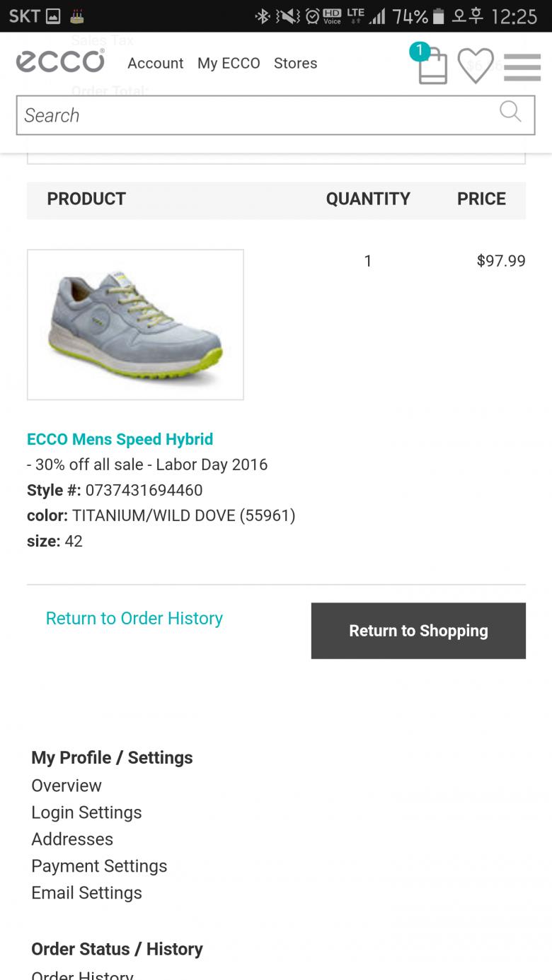The image size is (552, 980).
Task: Open the shopping bag cart icon
Action: pyautogui.click(x=432, y=66)
